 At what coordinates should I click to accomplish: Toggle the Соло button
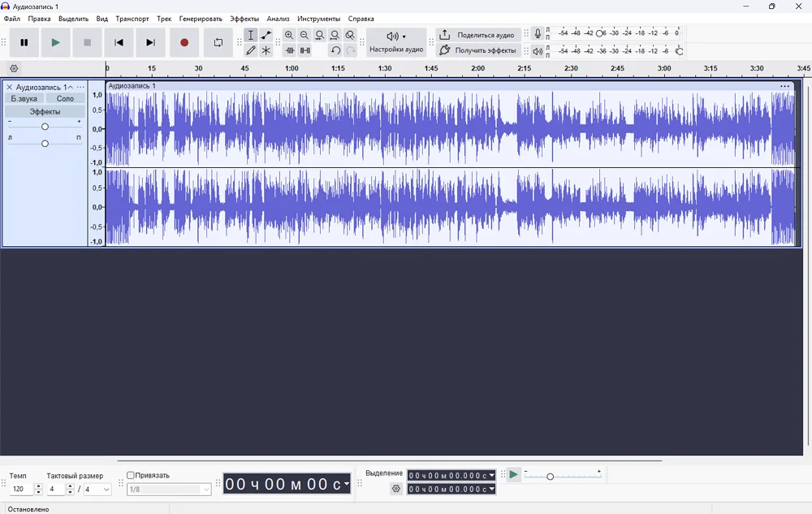(65, 98)
